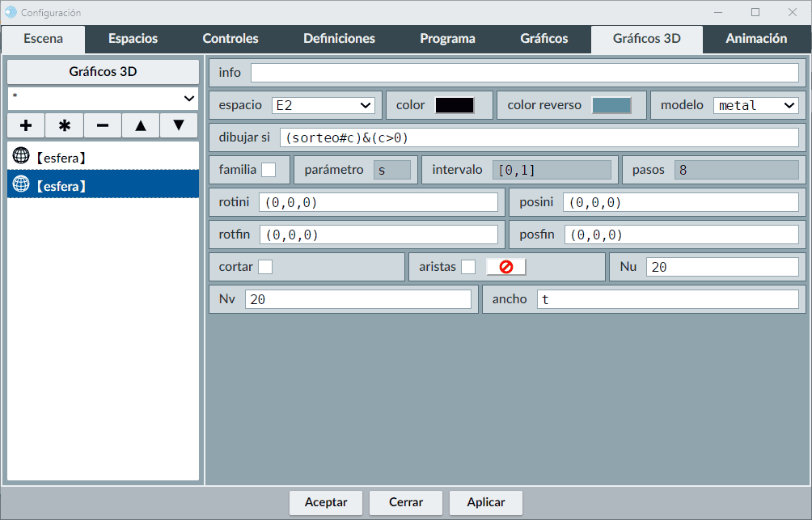Viewport: 812px width, 520px height.
Task: Enable the cortar checkbox
Action: click(265, 267)
